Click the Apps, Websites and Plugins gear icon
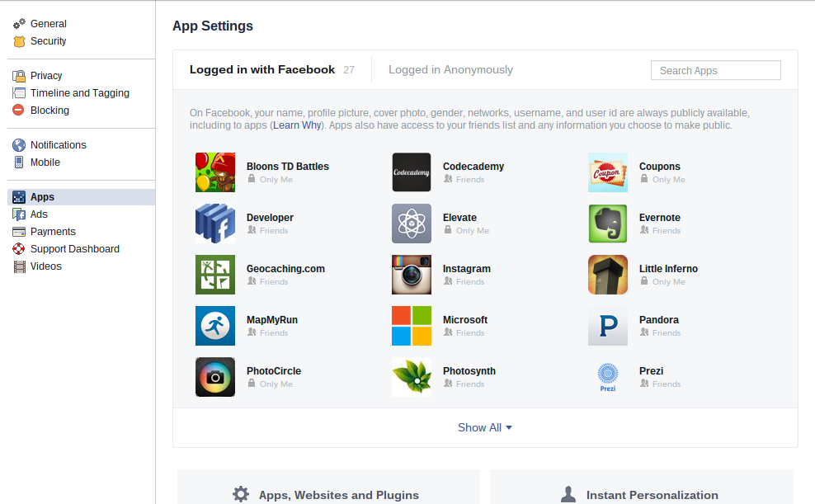The image size is (815, 504). (241, 494)
